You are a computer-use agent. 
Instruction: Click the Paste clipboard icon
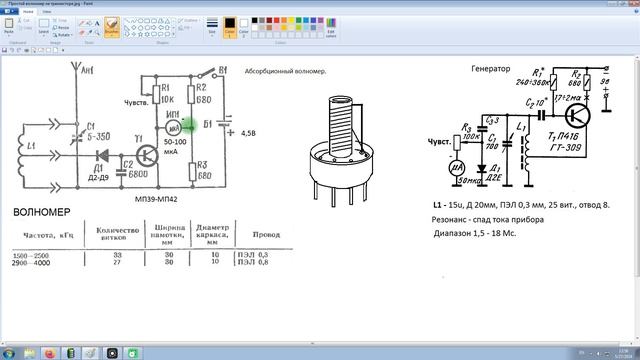click(9, 24)
